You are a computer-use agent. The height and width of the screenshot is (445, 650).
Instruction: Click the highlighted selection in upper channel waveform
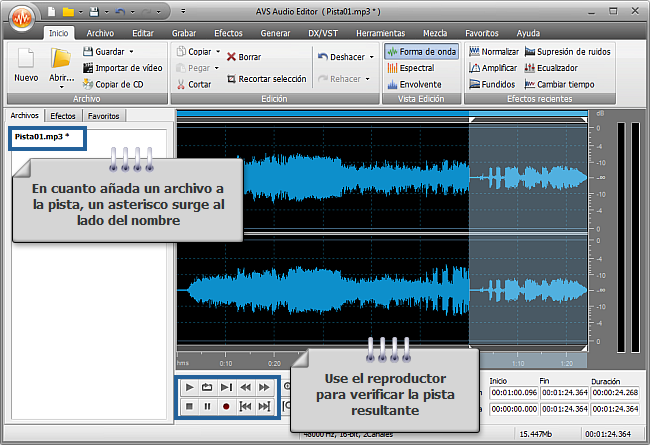click(x=528, y=178)
